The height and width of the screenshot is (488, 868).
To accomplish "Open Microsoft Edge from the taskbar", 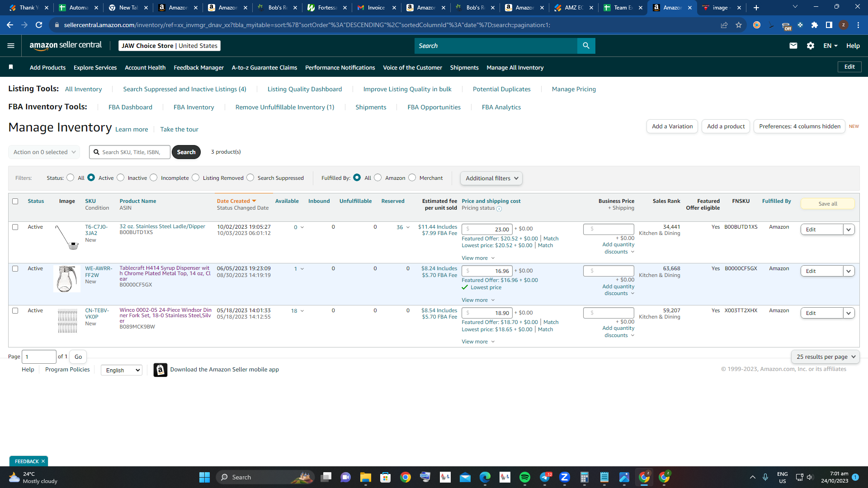I will click(485, 477).
